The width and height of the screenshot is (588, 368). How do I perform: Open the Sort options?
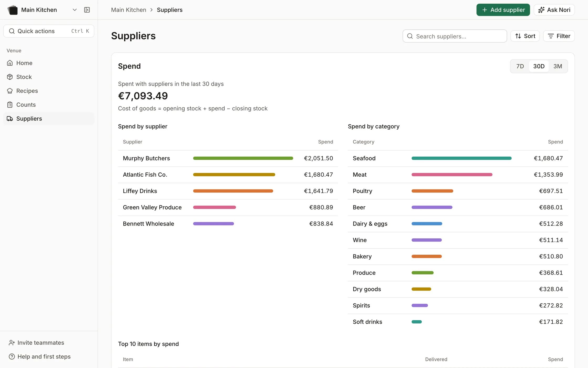point(525,36)
